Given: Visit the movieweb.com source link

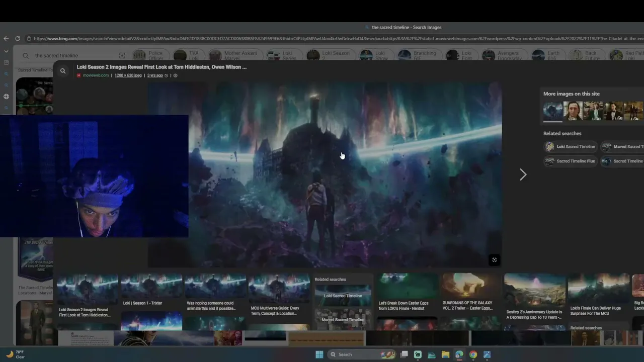Looking at the screenshot, I should tap(96, 75).
